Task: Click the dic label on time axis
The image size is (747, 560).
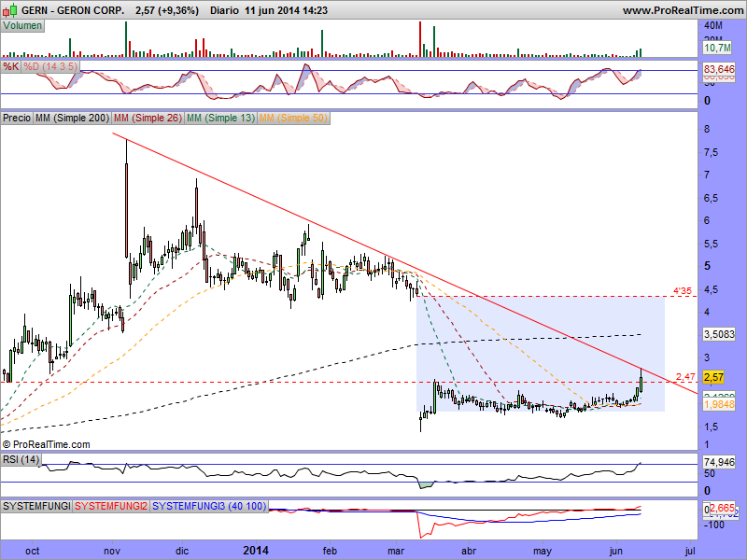Action: 182,551
